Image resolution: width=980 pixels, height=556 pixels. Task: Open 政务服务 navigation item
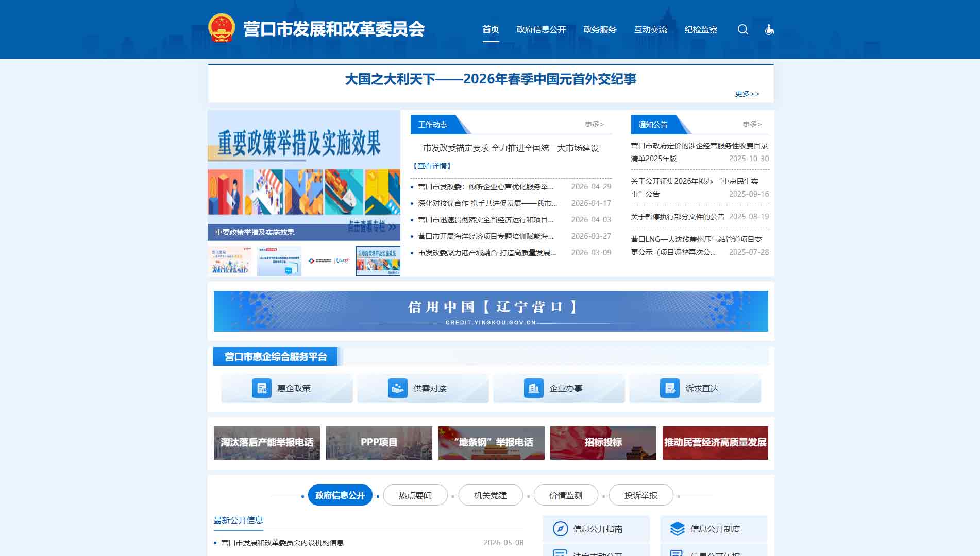point(600,30)
